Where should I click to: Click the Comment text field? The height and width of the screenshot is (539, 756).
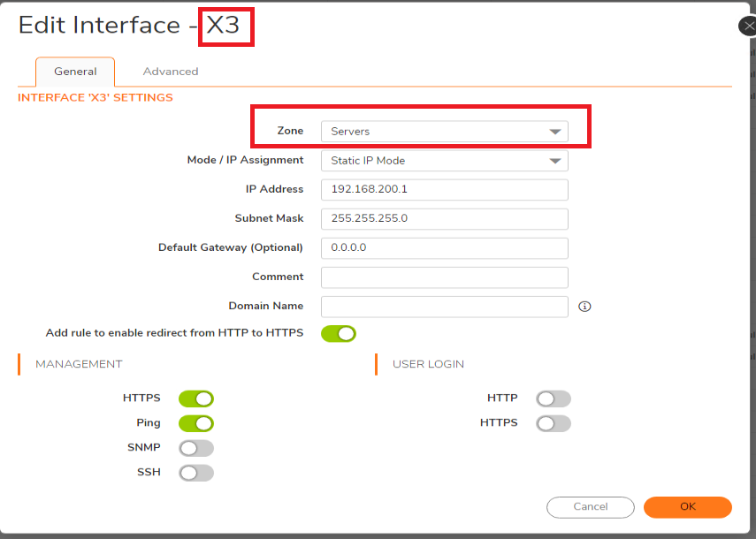point(444,277)
